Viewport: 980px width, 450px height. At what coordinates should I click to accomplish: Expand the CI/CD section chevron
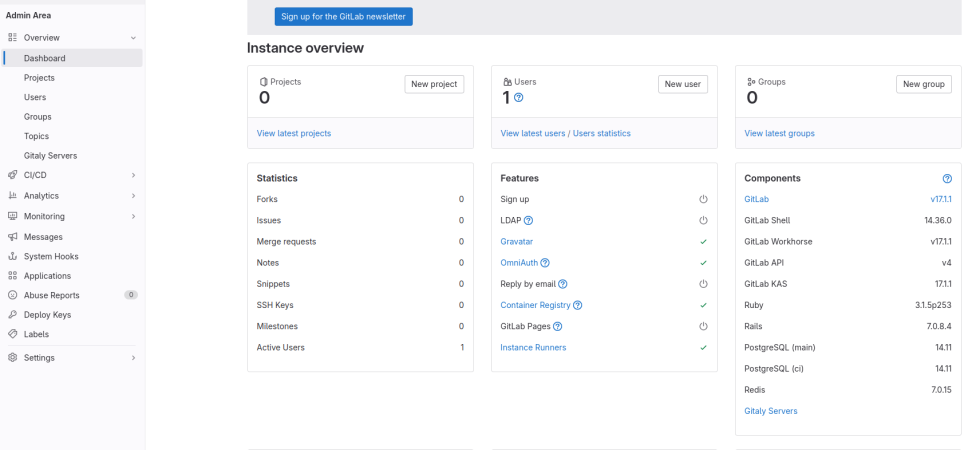[133, 175]
